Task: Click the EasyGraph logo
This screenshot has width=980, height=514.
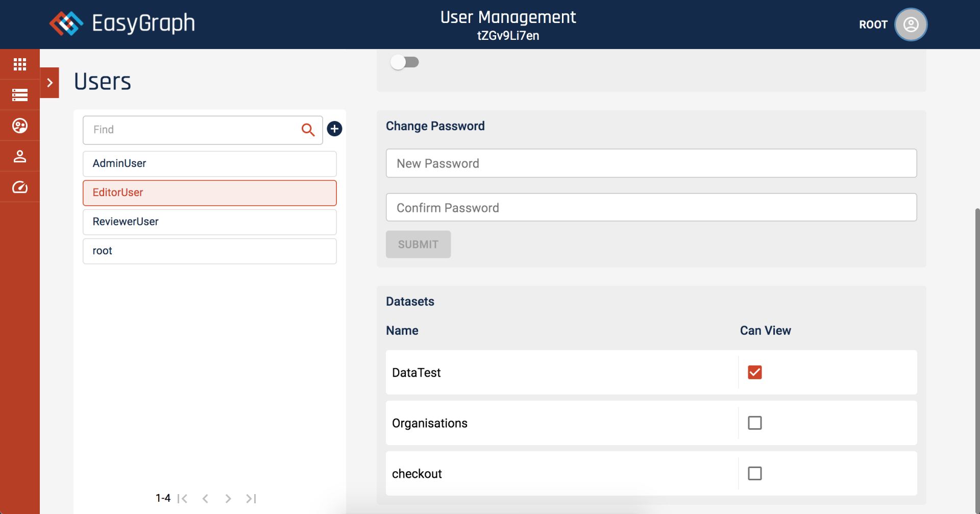Action: pyautogui.click(x=122, y=23)
